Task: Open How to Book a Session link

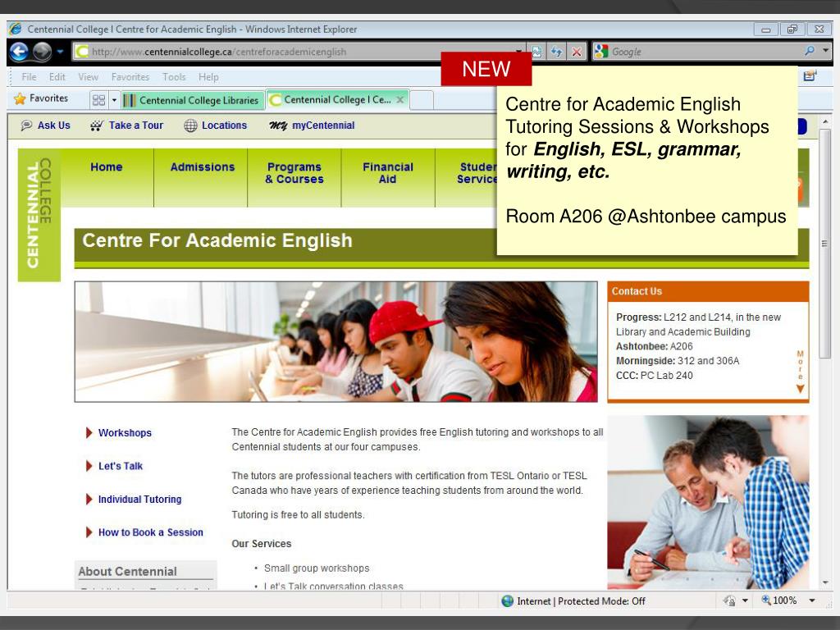Action: 151,532
